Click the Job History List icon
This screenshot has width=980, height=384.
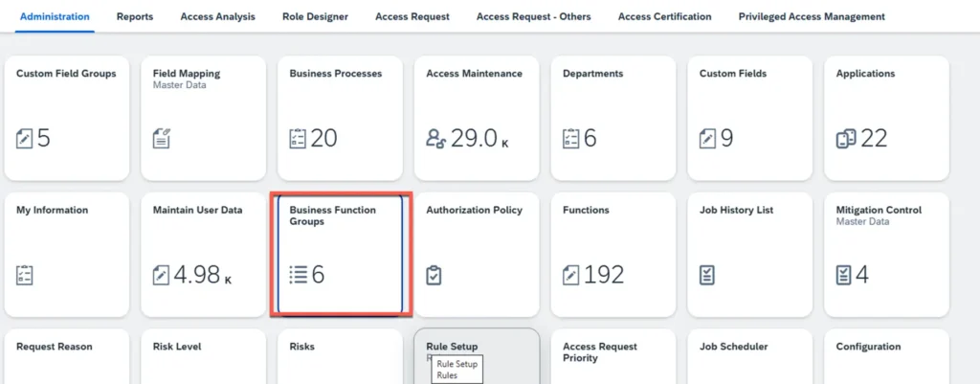(708, 276)
